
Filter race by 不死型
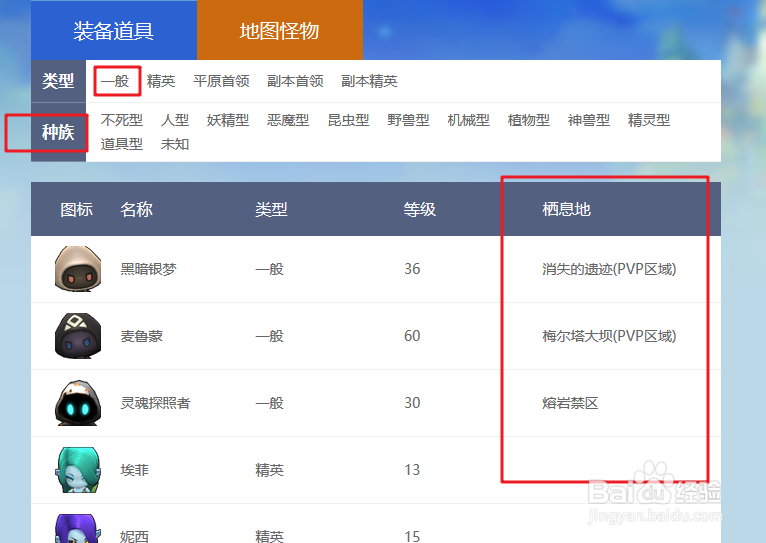122,120
